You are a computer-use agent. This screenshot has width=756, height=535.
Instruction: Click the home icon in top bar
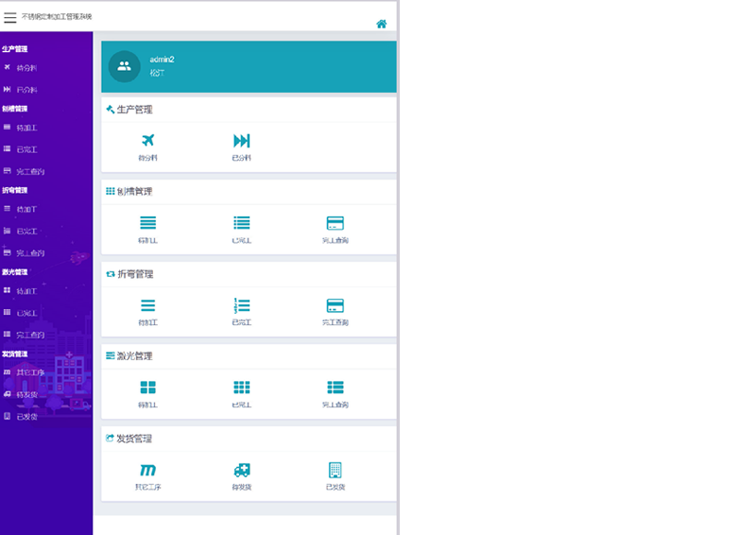[382, 24]
